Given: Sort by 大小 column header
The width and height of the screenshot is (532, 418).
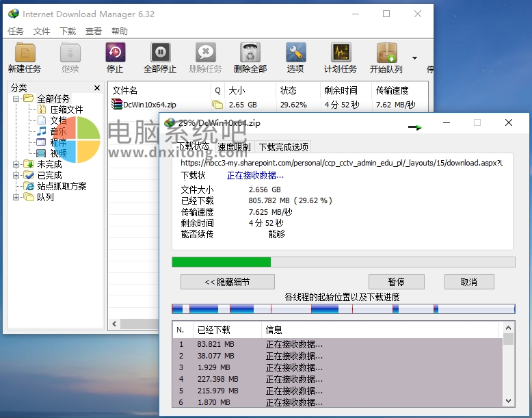Looking at the screenshot, I should coord(250,90).
